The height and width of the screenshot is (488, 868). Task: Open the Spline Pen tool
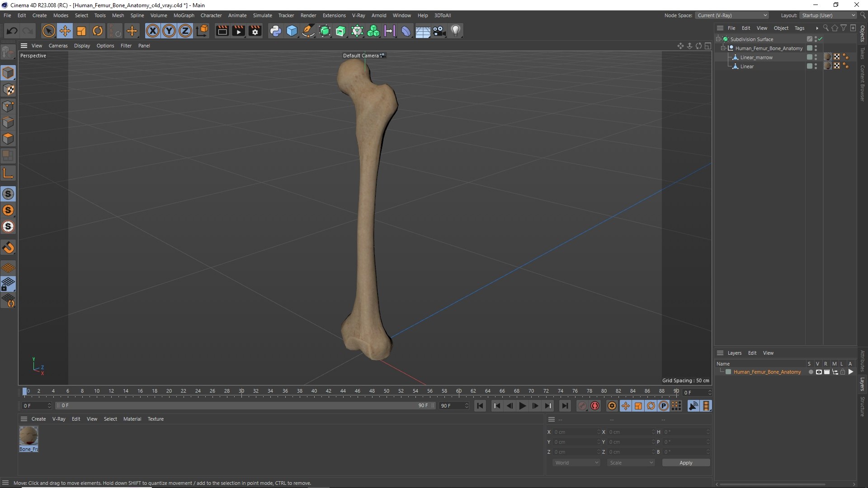[308, 31]
